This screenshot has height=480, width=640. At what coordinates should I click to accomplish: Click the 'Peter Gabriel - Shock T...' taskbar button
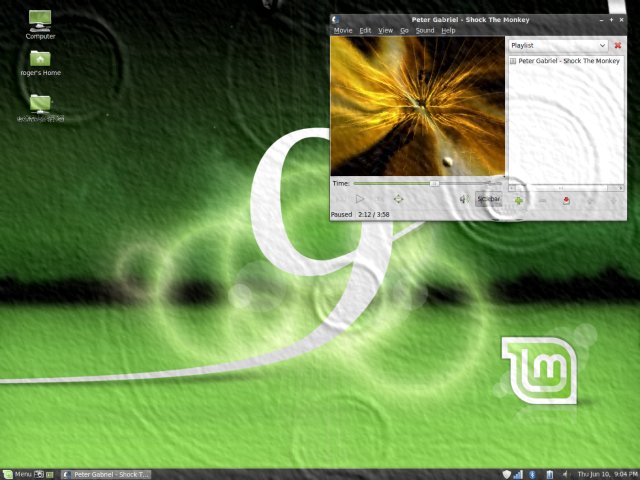[x=106, y=474]
